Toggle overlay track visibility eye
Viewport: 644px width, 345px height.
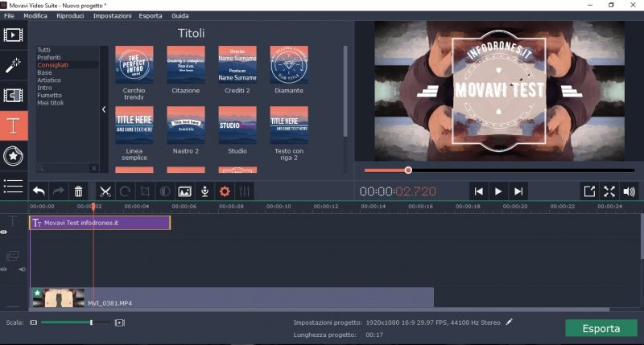(x=4, y=269)
